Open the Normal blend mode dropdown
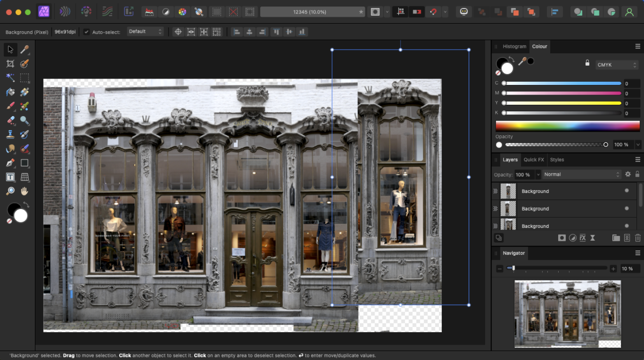This screenshot has width=644, height=360. tap(581, 174)
